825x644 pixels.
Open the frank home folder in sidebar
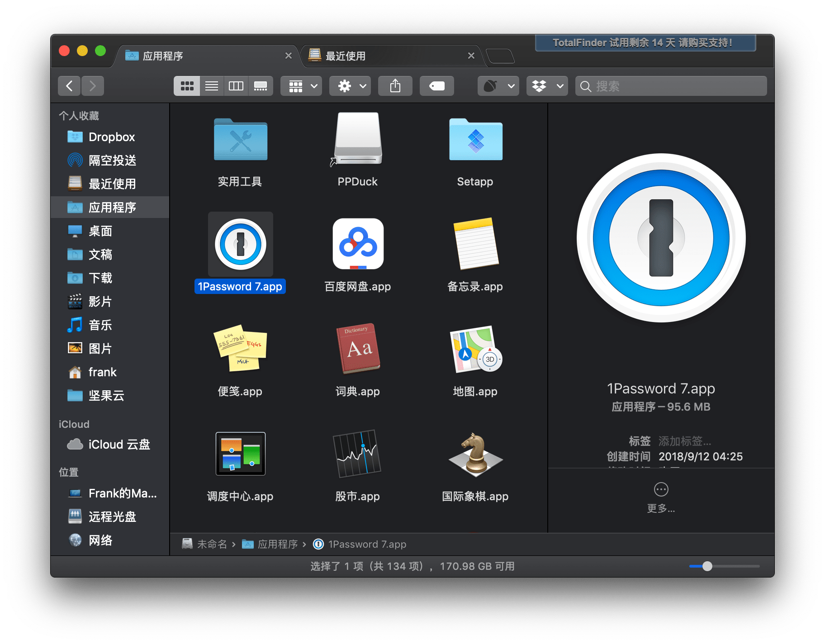click(110, 372)
